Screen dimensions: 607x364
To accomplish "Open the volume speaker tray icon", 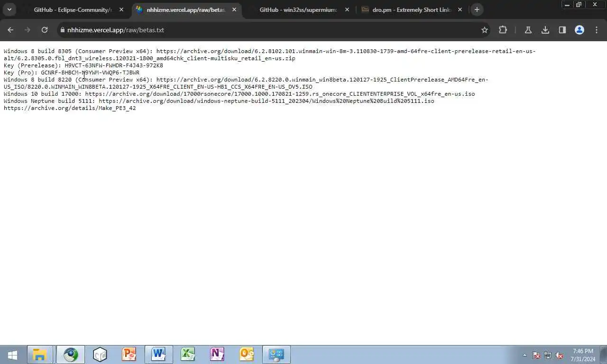I will tap(560, 355).
